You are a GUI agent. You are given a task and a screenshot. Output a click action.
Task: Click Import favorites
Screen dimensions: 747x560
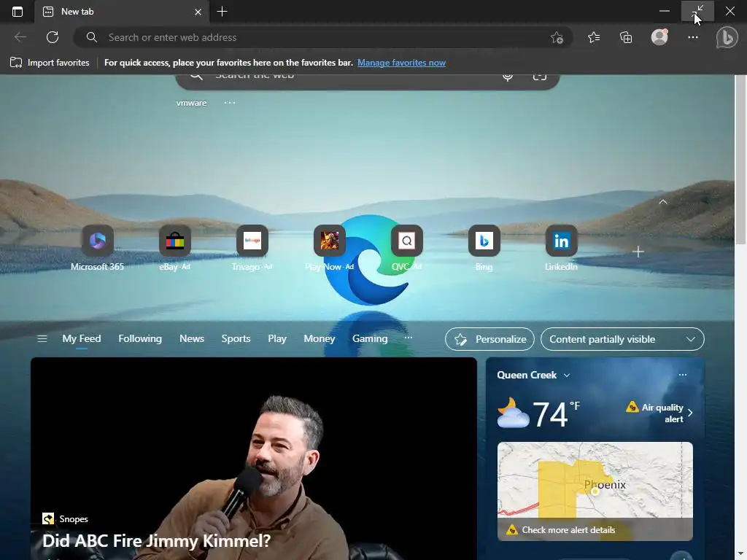[50, 63]
